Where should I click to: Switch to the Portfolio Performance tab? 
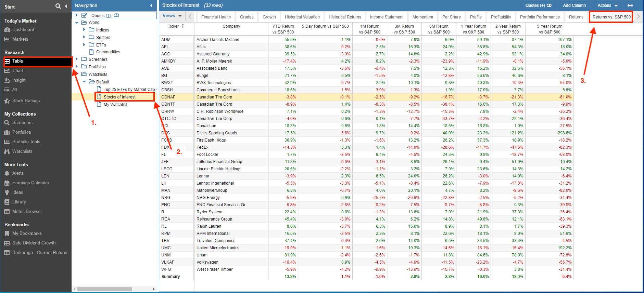coord(540,17)
